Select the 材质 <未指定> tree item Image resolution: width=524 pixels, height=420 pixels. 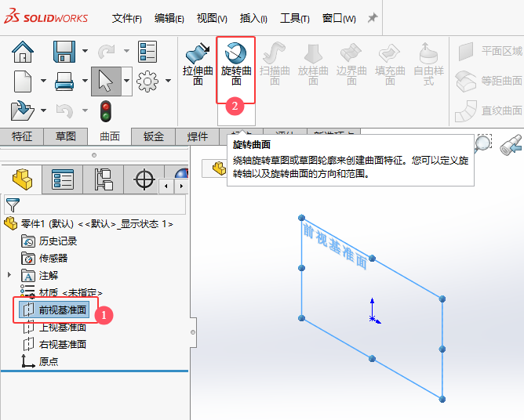tap(61, 293)
